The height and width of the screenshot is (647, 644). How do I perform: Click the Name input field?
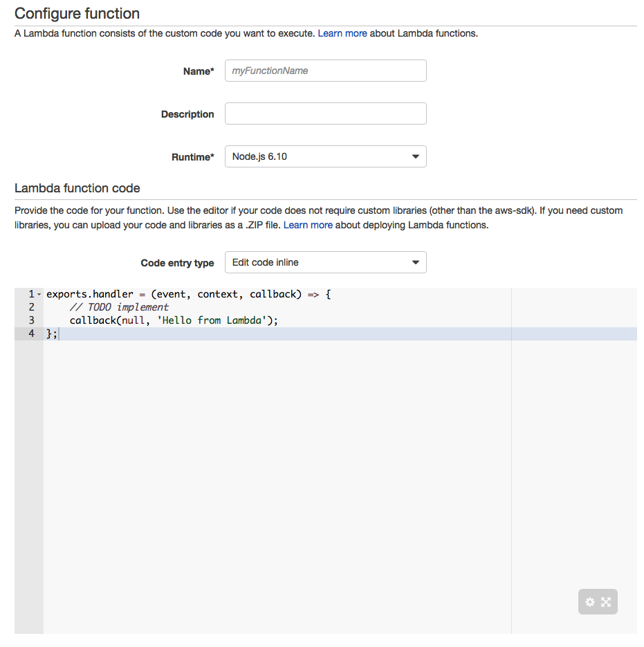[x=326, y=71]
